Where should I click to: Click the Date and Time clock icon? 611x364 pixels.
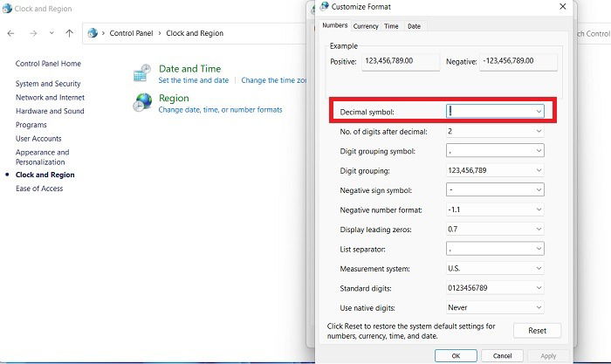[141, 72]
